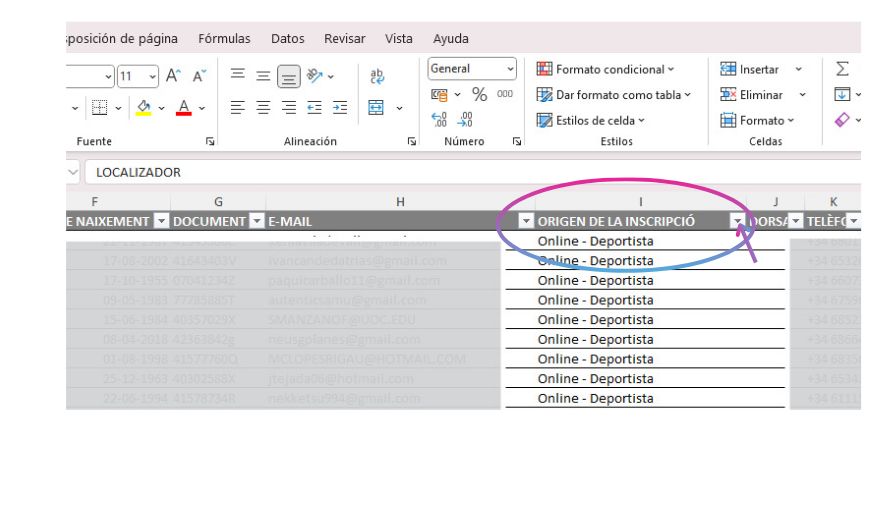Open the General number format dropdown
The image size is (891, 525).
click(510, 69)
